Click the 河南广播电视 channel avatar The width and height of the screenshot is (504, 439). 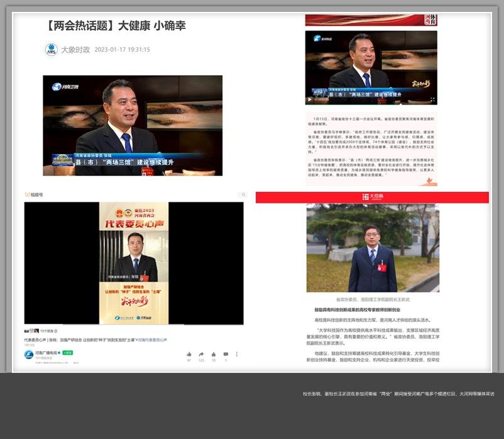click(x=29, y=355)
